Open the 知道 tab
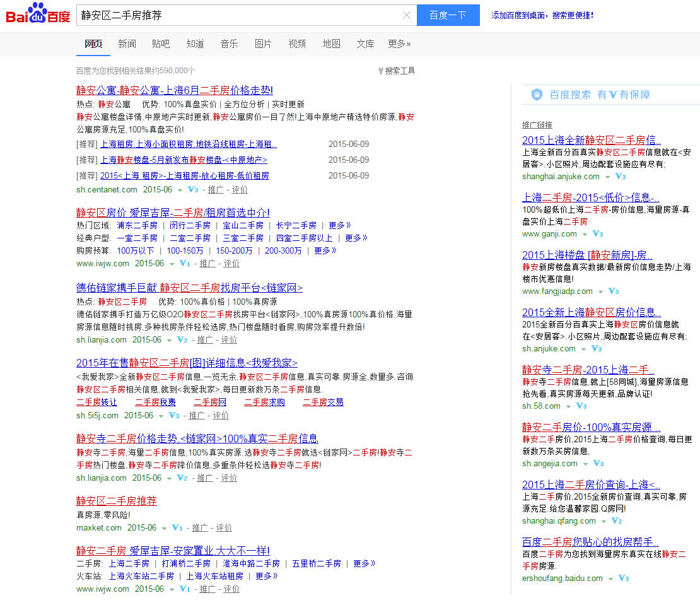This screenshot has height=605, width=700. (x=195, y=44)
